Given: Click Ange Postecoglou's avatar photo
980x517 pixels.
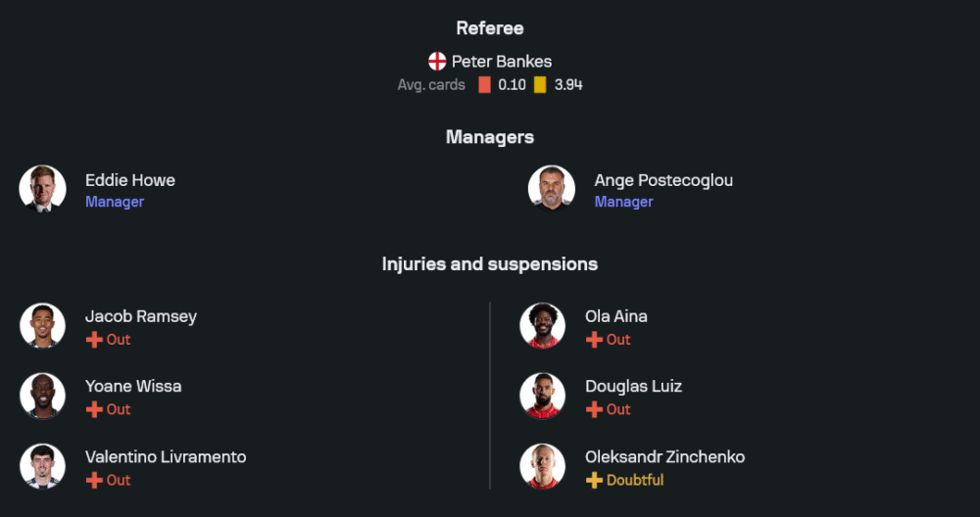Looking at the screenshot, I should pyautogui.click(x=552, y=189).
